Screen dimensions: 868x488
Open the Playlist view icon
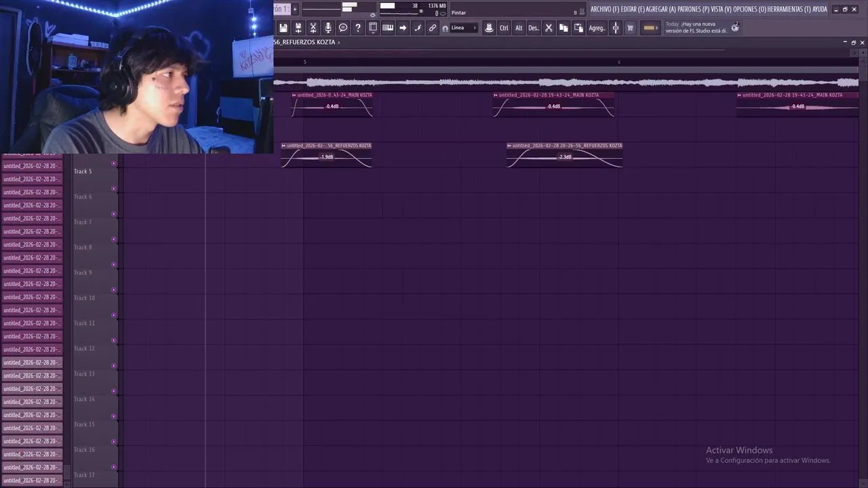(373, 28)
